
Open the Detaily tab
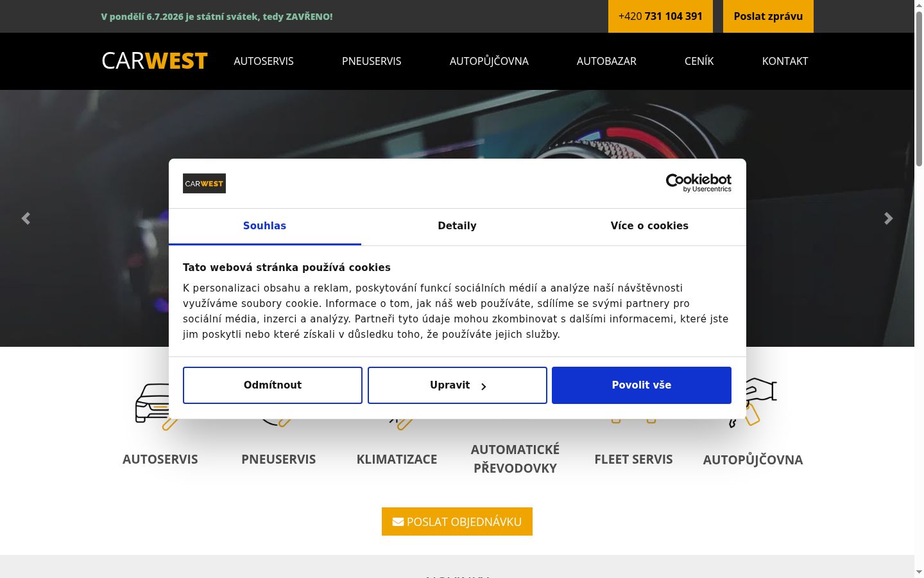click(458, 226)
